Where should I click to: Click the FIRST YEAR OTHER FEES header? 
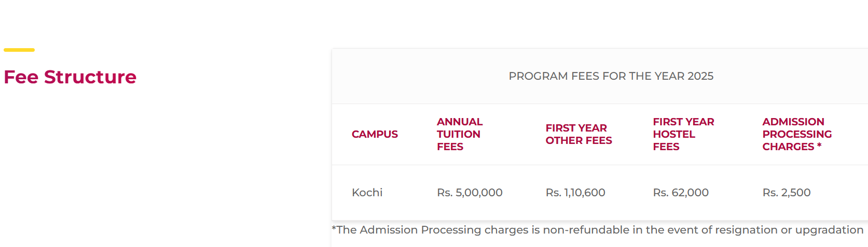[578, 134]
